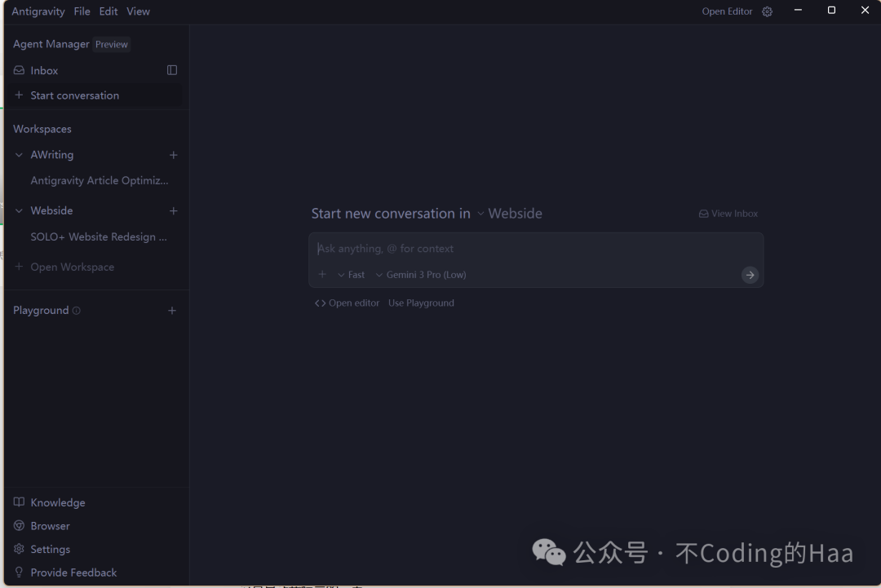Viewport: 881px width, 588px height.
Task: Click the code brackets icon for Open editor
Action: point(321,303)
